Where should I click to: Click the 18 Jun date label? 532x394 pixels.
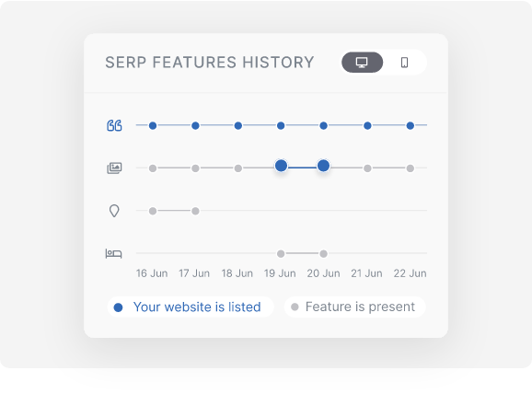click(237, 273)
